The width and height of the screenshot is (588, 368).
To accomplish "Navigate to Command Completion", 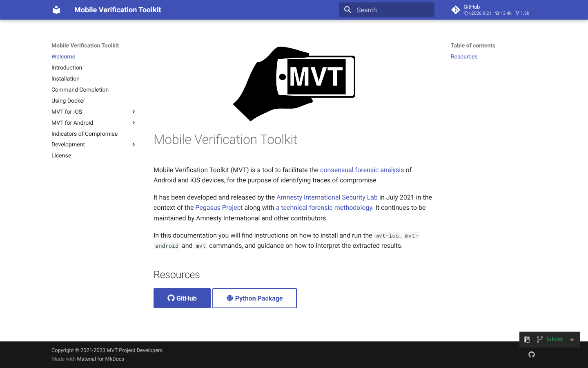I will (x=80, y=90).
